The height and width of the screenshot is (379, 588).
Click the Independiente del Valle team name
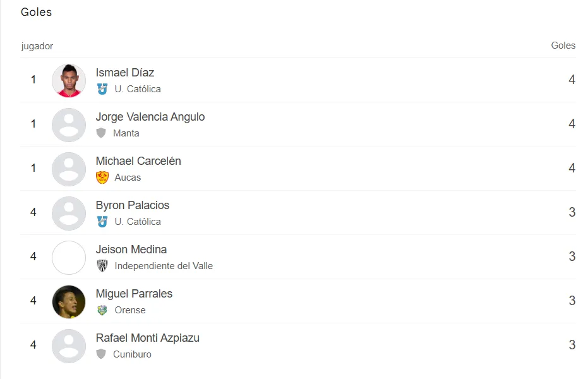pyautogui.click(x=164, y=266)
